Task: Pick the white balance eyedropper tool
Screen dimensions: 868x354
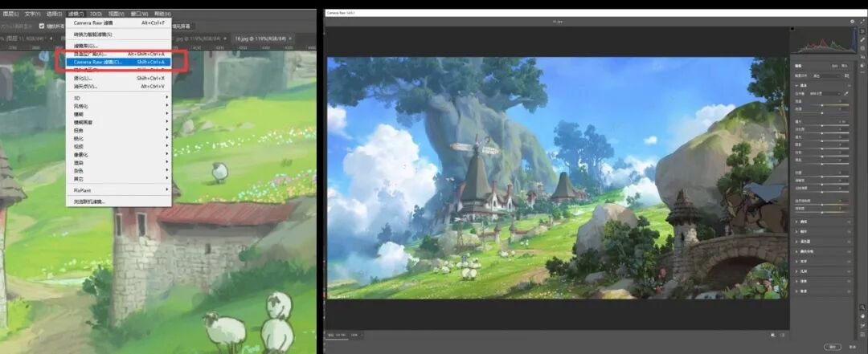Action: click(x=845, y=93)
